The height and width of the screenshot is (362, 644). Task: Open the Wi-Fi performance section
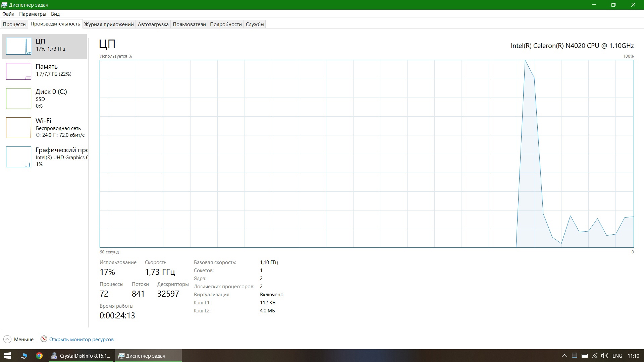click(x=44, y=127)
